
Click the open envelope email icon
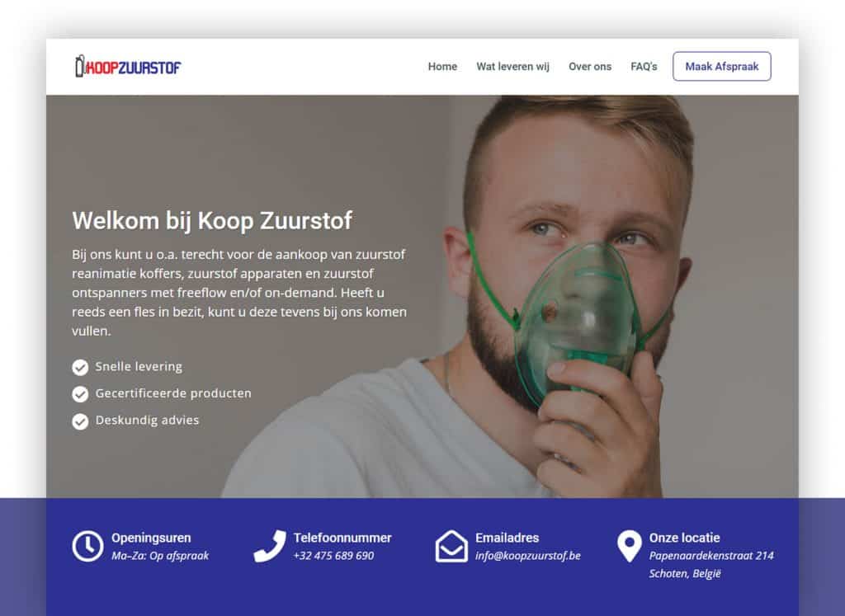[451, 546]
